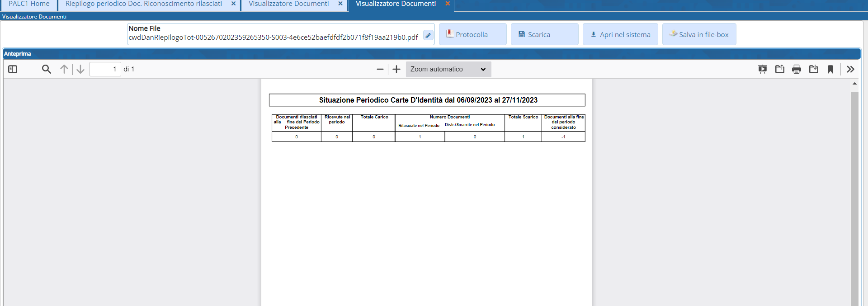Click the Anteprima panel header
The height and width of the screenshot is (306, 868).
click(x=431, y=54)
